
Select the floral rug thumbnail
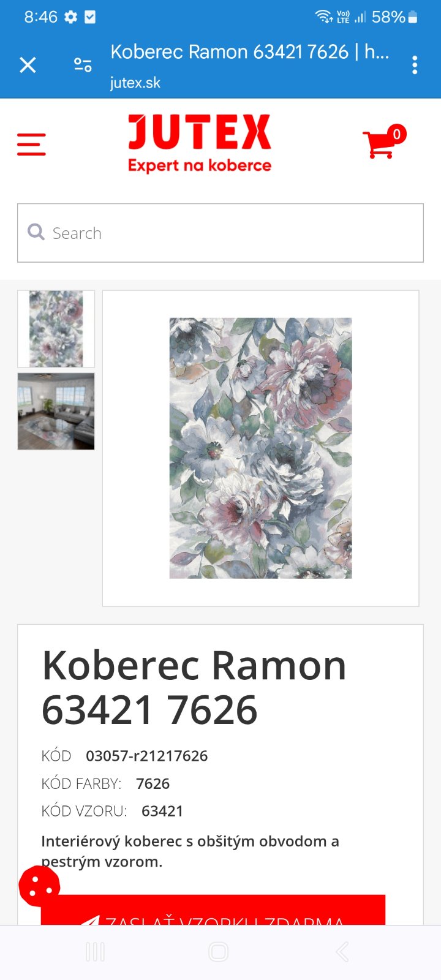click(x=56, y=329)
